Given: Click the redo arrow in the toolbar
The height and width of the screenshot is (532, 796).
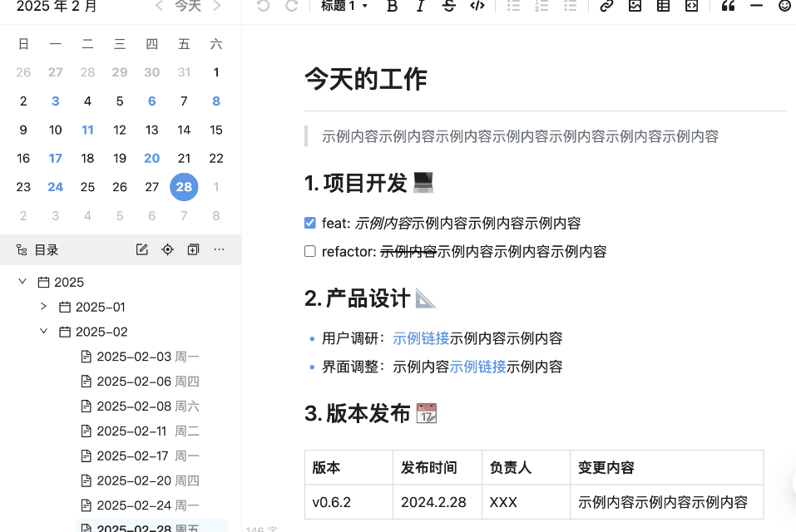Looking at the screenshot, I should pyautogui.click(x=291, y=6).
